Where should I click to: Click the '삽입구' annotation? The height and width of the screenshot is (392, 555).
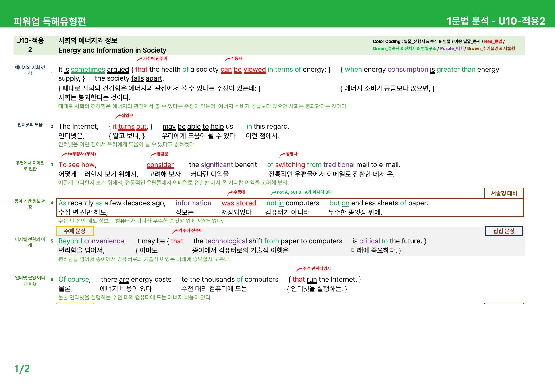tap(127, 116)
